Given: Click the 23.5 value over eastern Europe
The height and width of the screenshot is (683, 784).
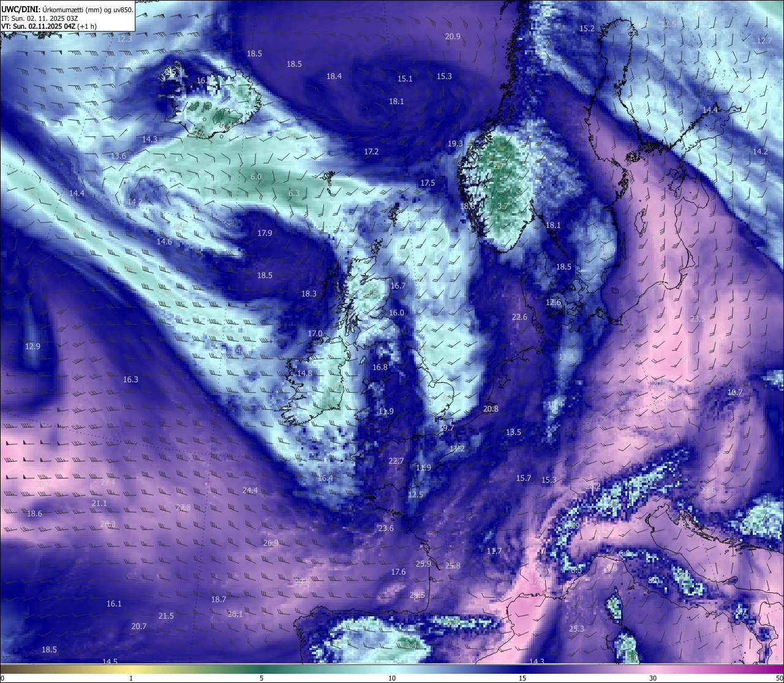Looking at the screenshot, I should coord(698,319).
